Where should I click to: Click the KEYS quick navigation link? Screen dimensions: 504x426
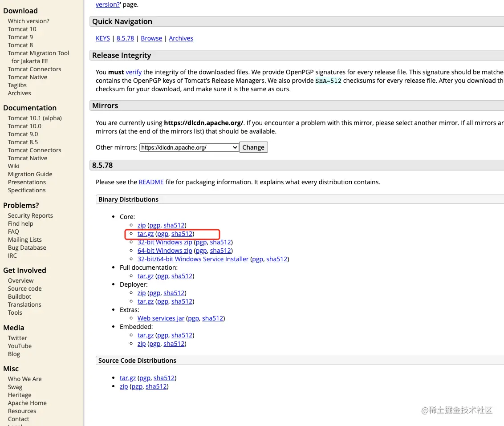tap(102, 38)
